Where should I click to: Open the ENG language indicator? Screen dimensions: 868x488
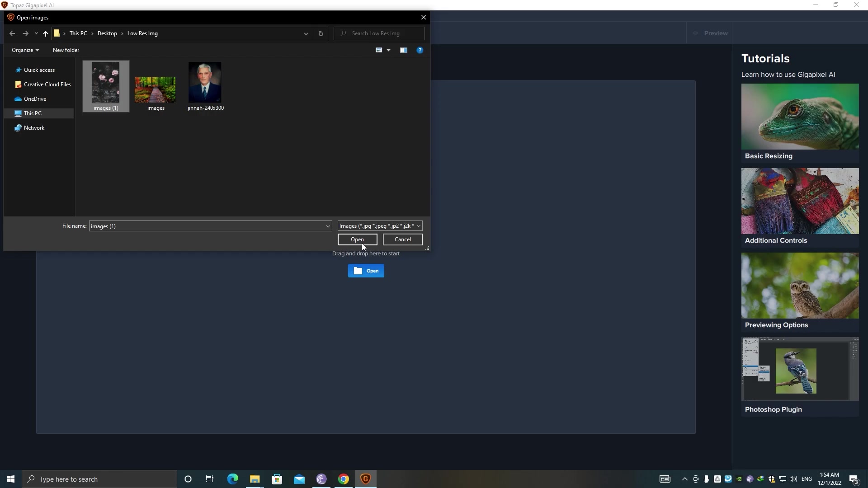(x=807, y=479)
